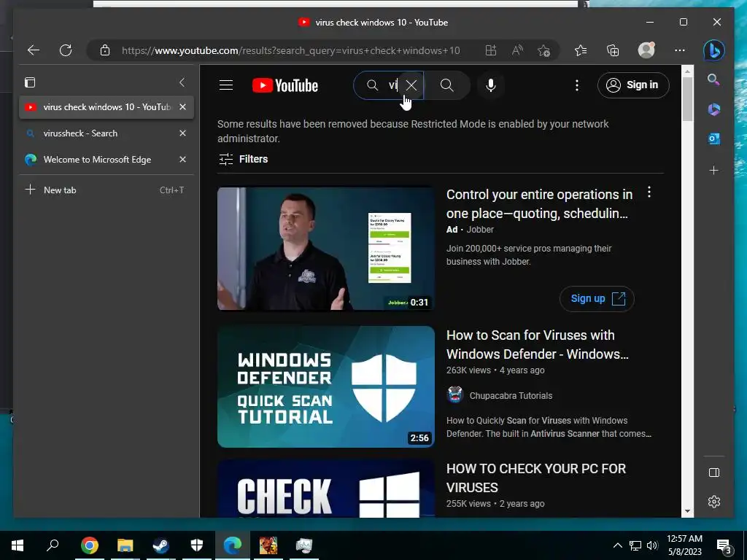Open the tab actions menu icon
This screenshot has height=560, width=747.
(x=30, y=82)
